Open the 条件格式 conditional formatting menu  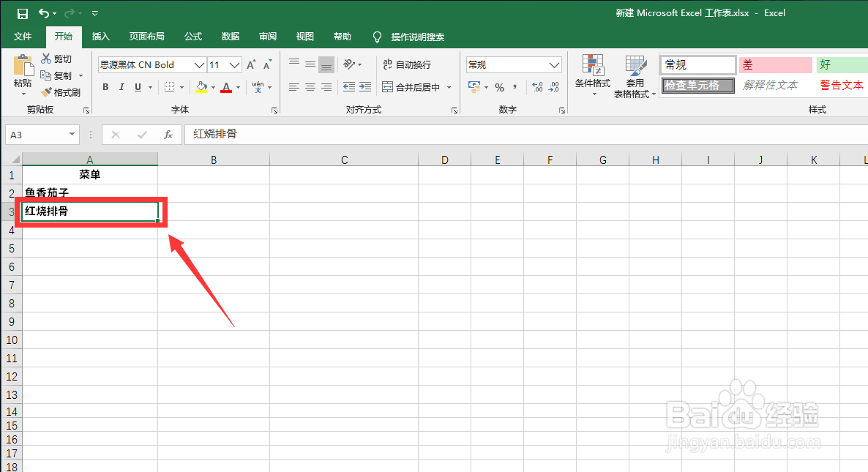pyautogui.click(x=593, y=75)
